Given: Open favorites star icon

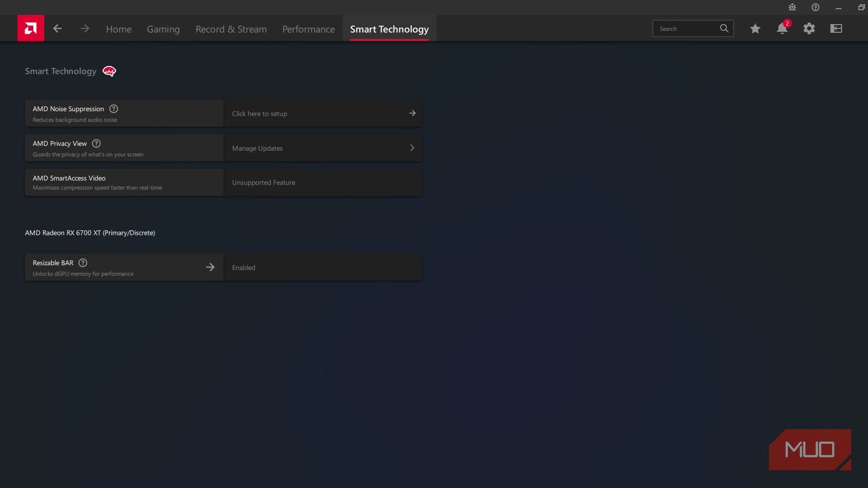Looking at the screenshot, I should click(x=755, y=29).
